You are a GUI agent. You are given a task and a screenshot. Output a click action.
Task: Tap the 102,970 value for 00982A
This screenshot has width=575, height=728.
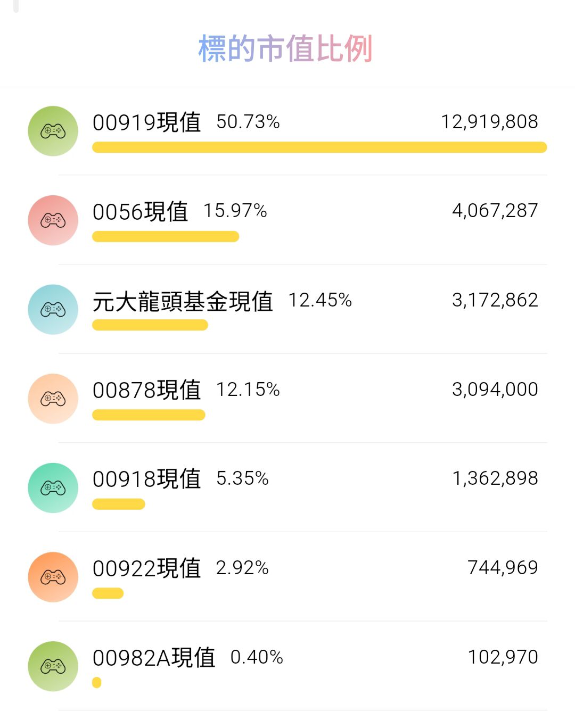[503, 657]
